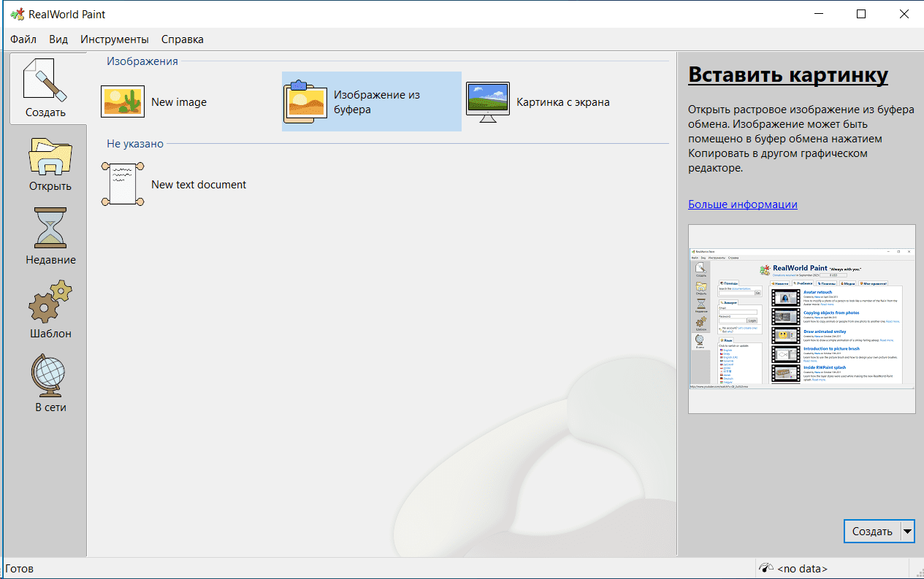
Task: Select the New text document scroll icon
Action: click(x=123, y=185)
